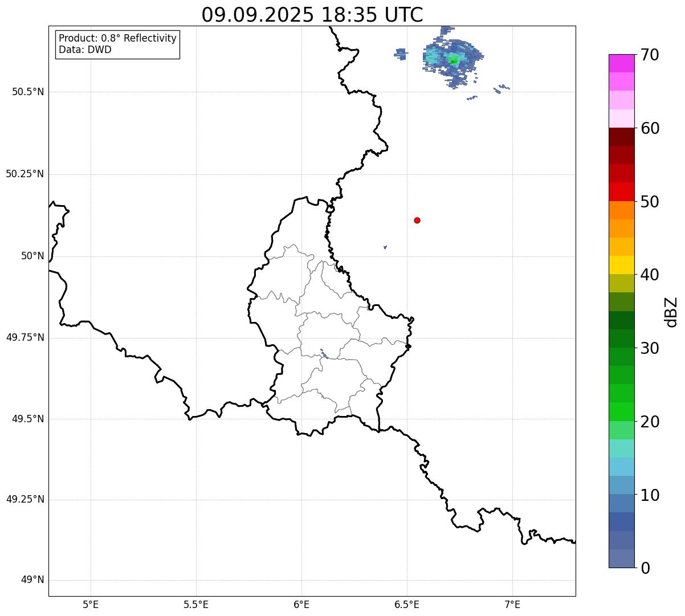Click the 6°E longitude label

(x=301, y=604)
